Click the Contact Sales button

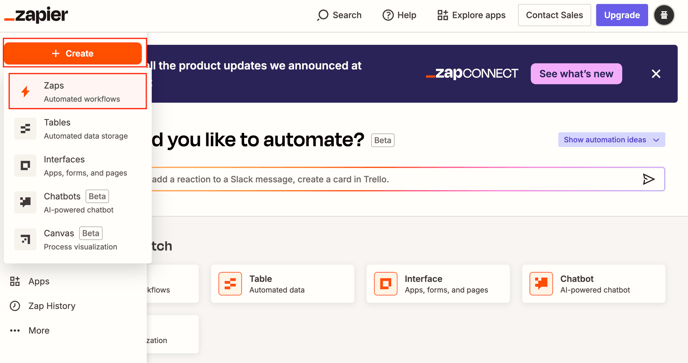(x=554, y=15)
